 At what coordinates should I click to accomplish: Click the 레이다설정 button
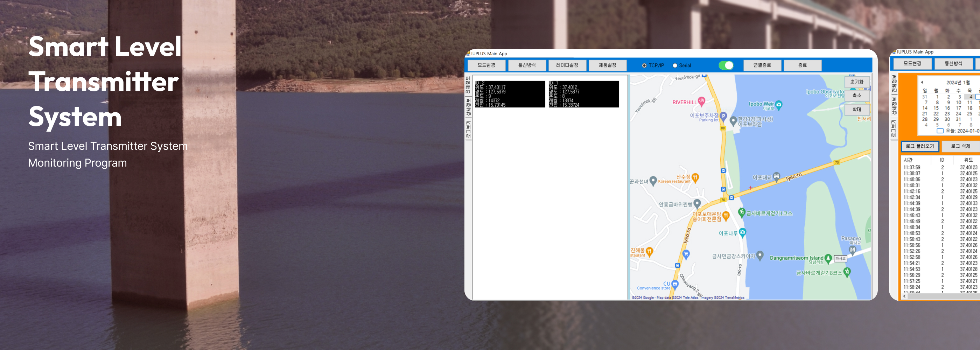tap(567, 65)
